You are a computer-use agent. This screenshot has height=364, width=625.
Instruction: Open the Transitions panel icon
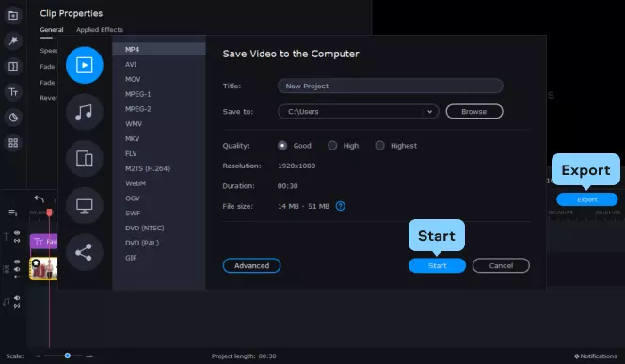point(13,66)
